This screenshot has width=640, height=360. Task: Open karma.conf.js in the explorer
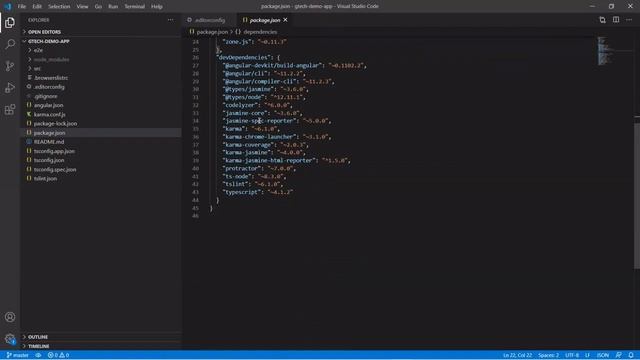coord(49,114)
